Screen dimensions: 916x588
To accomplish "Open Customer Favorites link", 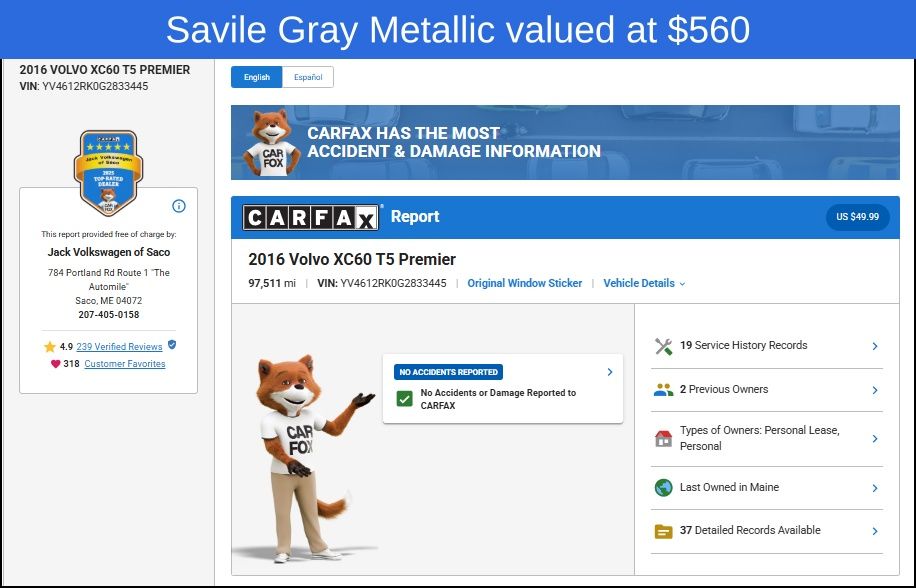I will point(124,364).
